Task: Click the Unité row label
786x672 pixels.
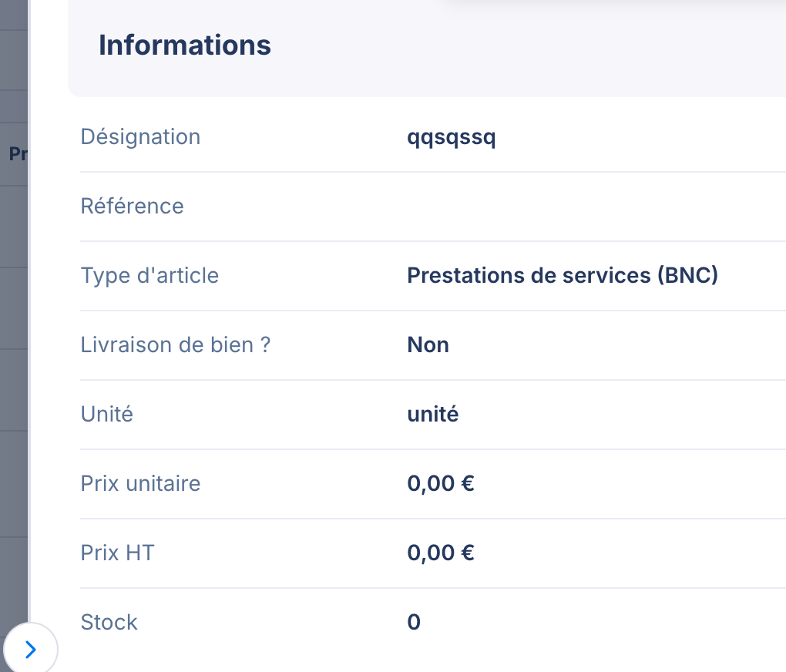Action: [107, 415]
